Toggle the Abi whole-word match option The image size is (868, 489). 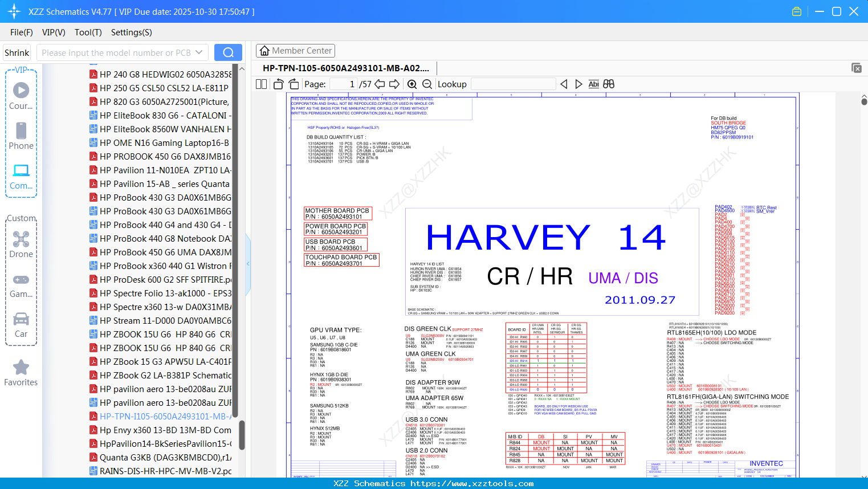(594, 84)
